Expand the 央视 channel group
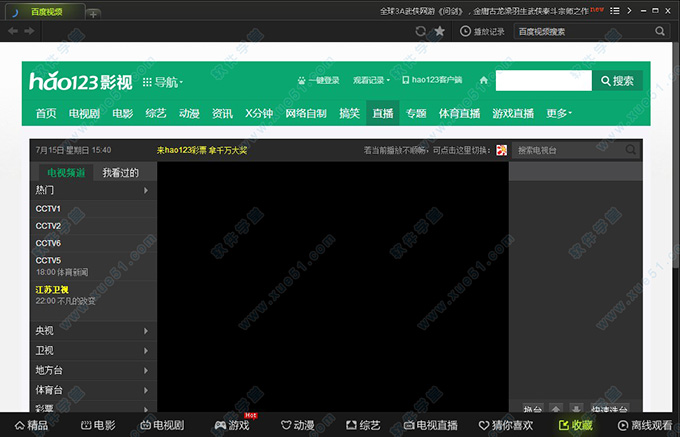 click(93, 330)
